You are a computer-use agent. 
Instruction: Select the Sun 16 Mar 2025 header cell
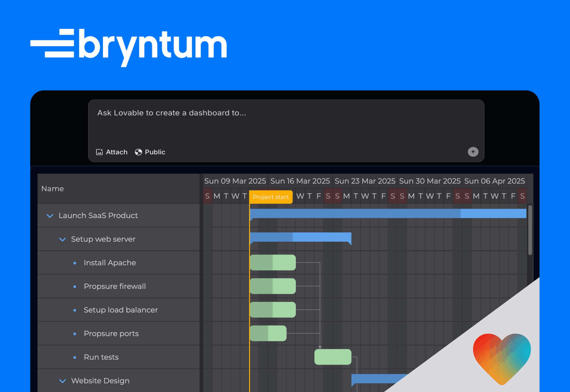point(300,181)
